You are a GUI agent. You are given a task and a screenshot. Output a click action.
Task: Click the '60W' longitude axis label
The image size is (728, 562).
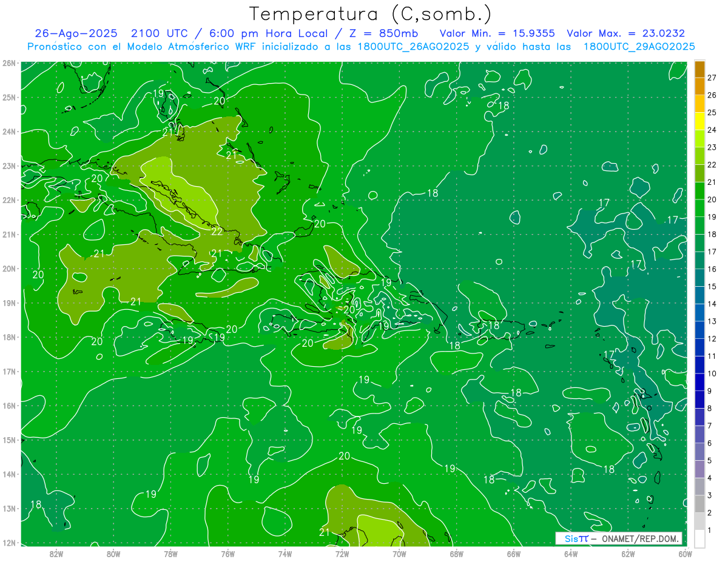click(685, 554)
